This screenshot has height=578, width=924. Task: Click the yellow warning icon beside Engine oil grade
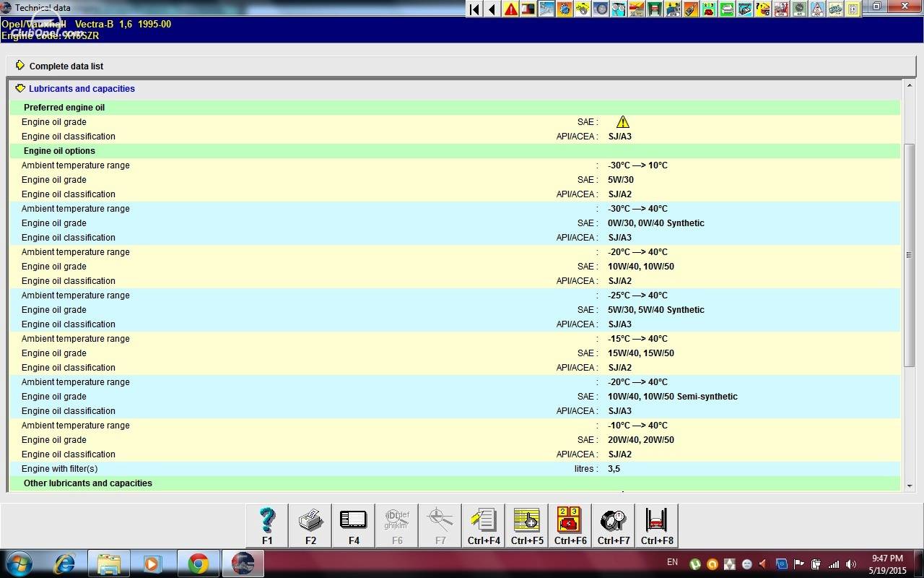tap(623, 122)
